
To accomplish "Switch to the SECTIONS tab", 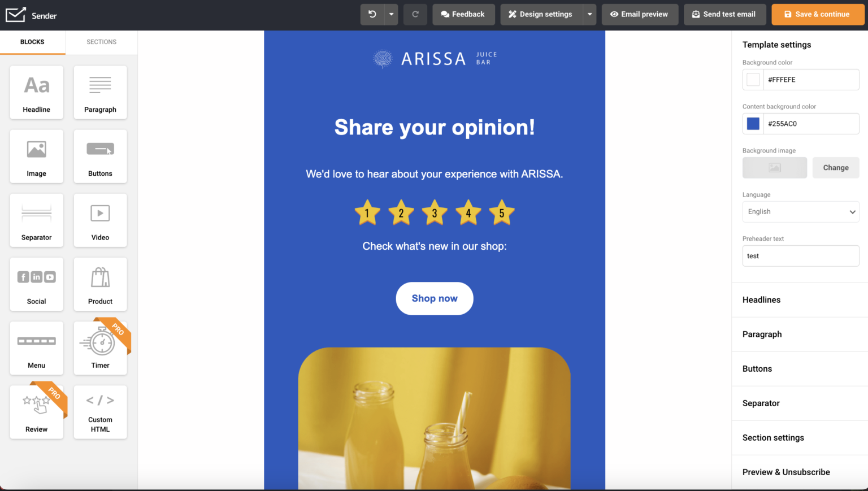I will click(x=102, y=41).
